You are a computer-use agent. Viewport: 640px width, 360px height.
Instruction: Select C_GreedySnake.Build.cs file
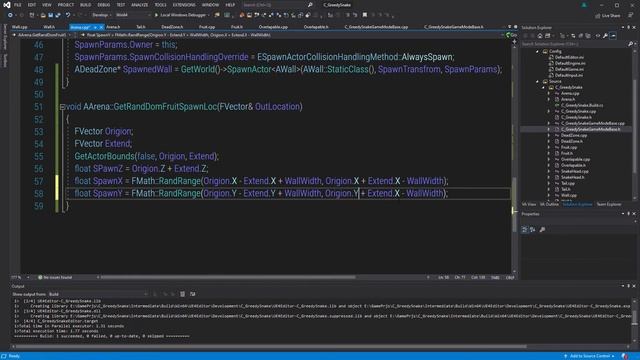click(582, 105)
